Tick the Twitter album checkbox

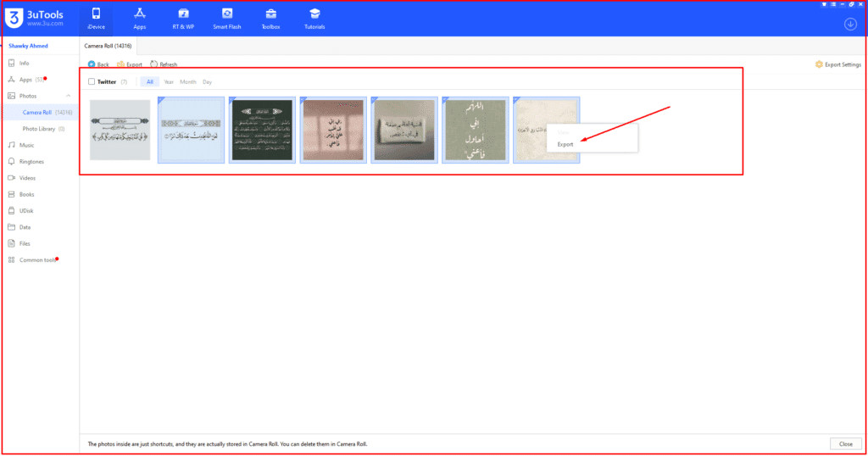92,82
